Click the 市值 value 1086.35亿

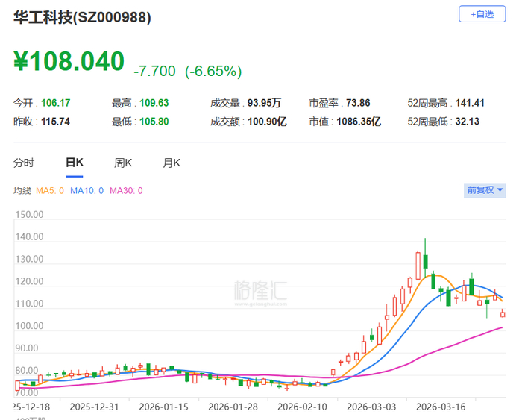[359, 122]
